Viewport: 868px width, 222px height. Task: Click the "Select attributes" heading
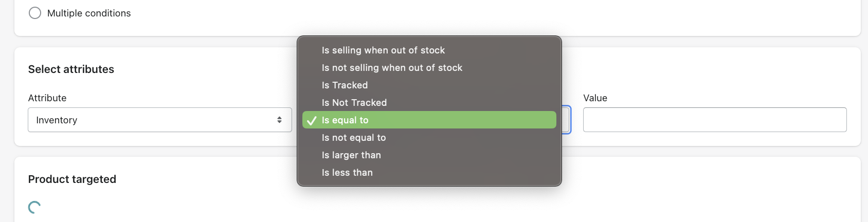(x=71, y=69)
